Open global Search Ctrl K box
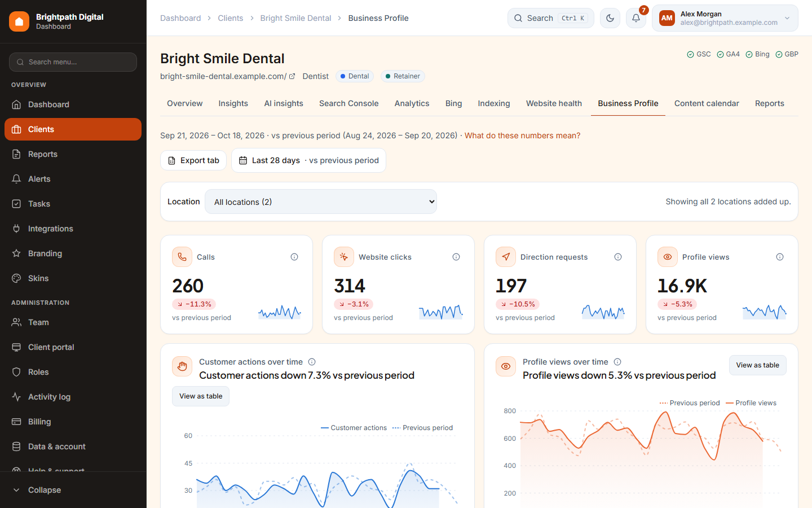 pyautogui.click(x=551, y=18)
